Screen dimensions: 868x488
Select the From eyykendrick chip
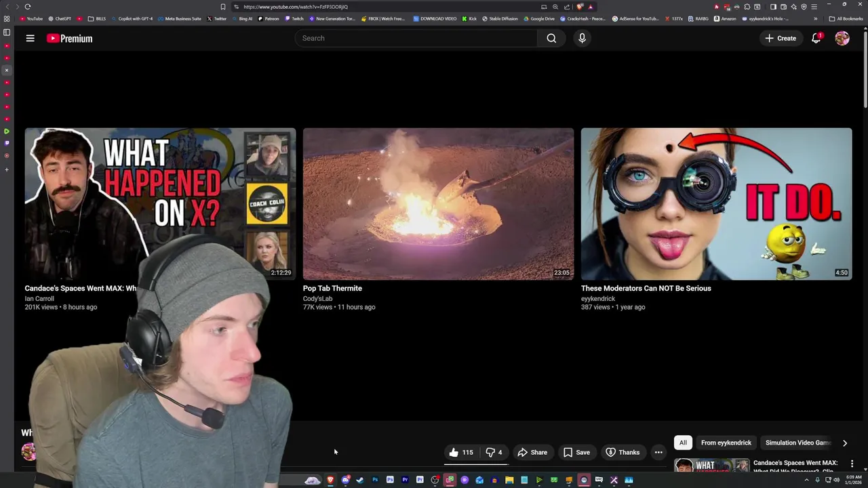pos(726,443)
